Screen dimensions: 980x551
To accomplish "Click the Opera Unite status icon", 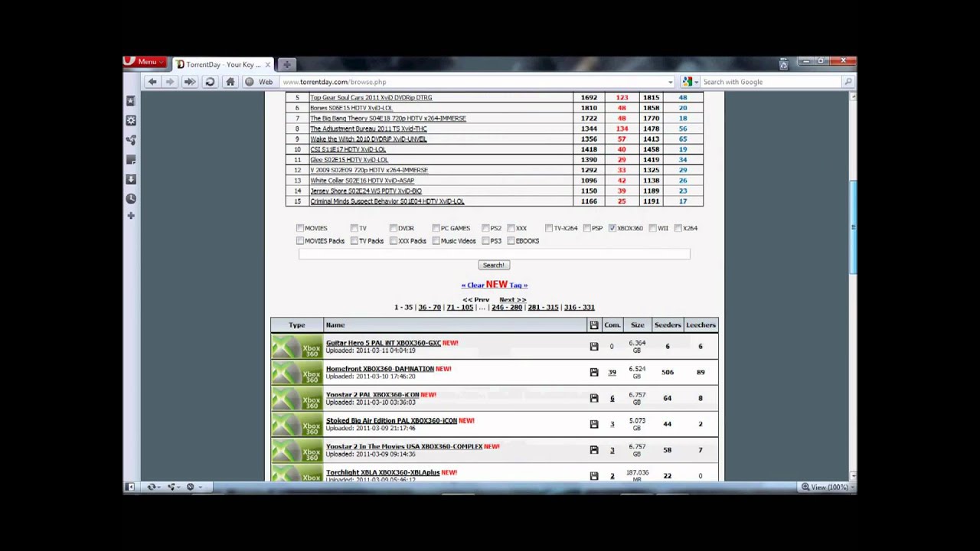I will pyautogui.click(x=171, y=487).
